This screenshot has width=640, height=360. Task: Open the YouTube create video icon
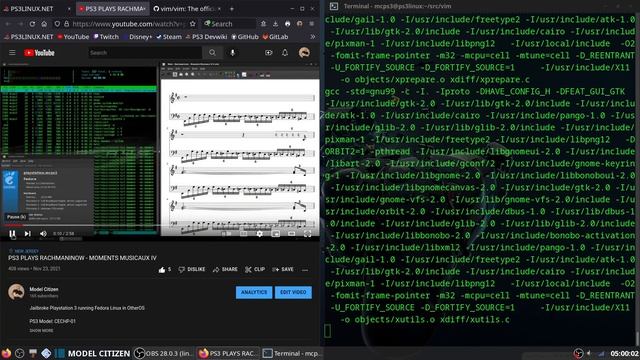[269, 53]
